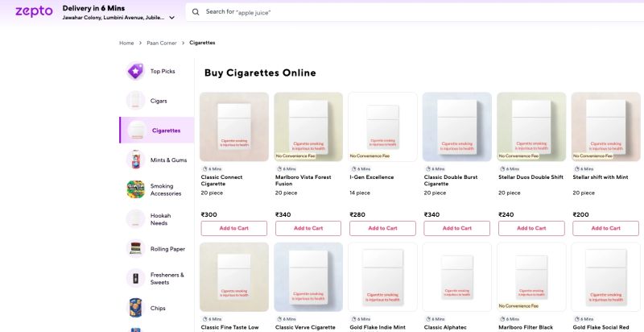Open Classic Fine Taste Low product image

point(234,277)
